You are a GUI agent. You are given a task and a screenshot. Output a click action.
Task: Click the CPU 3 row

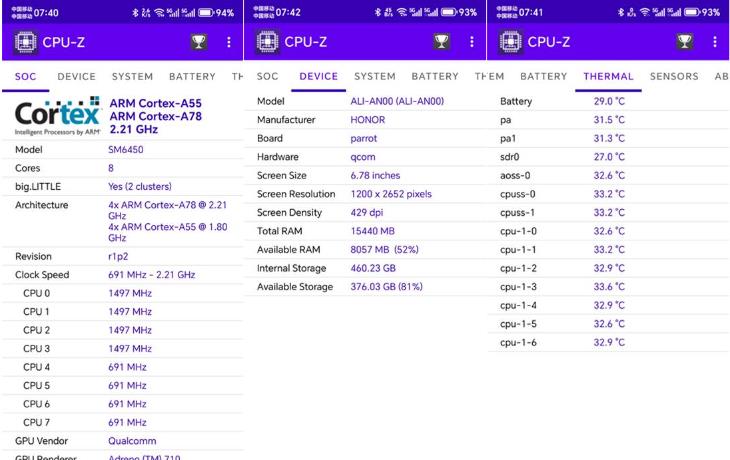click(x=122, y=349)
